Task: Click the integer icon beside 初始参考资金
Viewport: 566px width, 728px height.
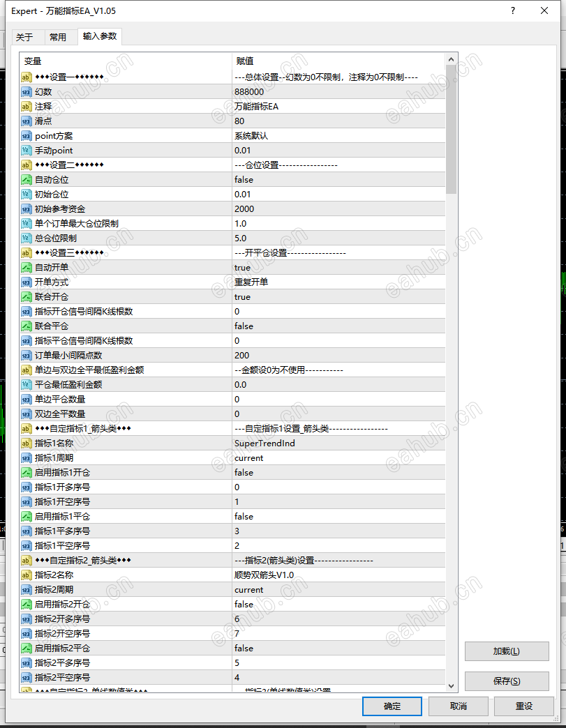Action: (26, 209)
